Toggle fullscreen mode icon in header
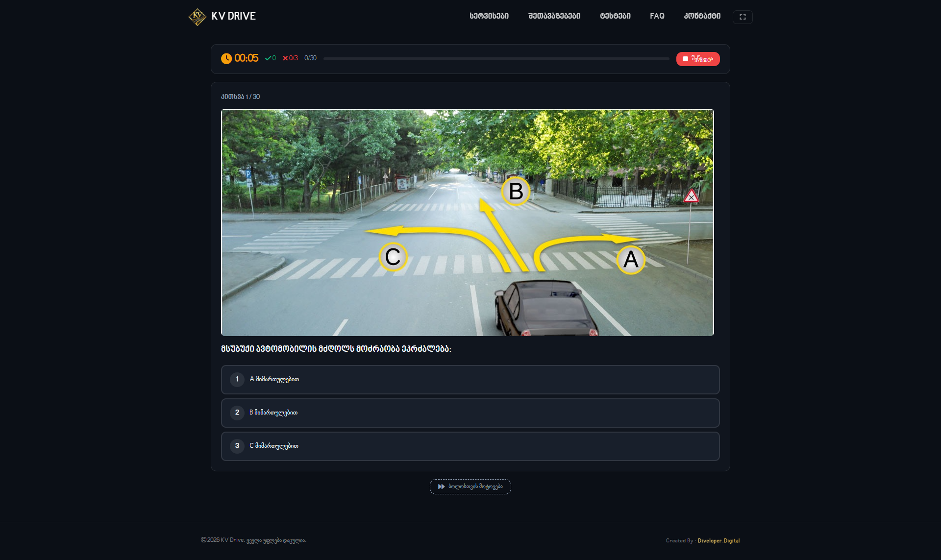The width and height of the screenshot is (941, 560). tap(743, 17)
